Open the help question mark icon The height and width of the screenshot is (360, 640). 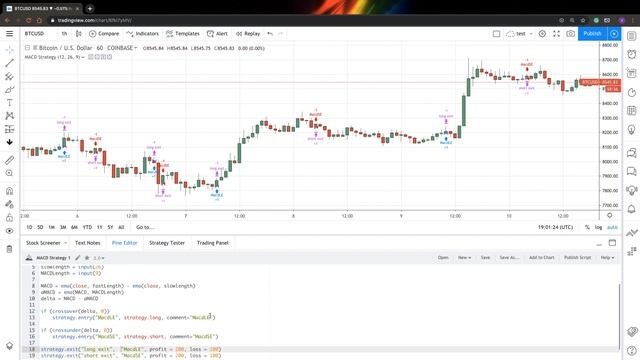point(631,350)
